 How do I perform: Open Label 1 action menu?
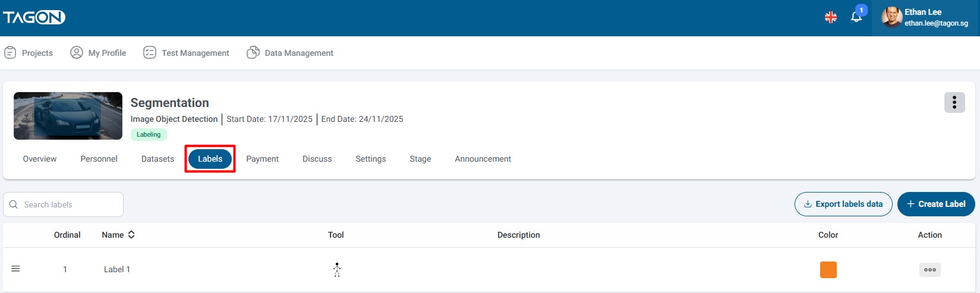[x=929, y=270]
